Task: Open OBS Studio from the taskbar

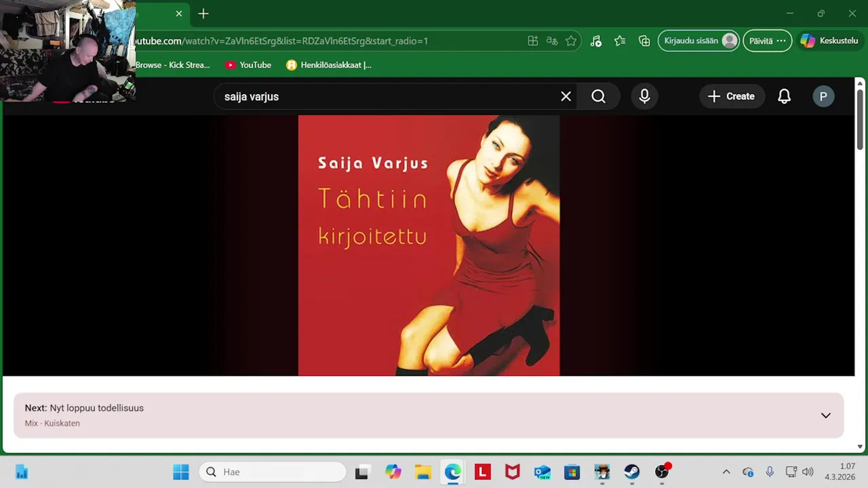Action: pos(662,472)
